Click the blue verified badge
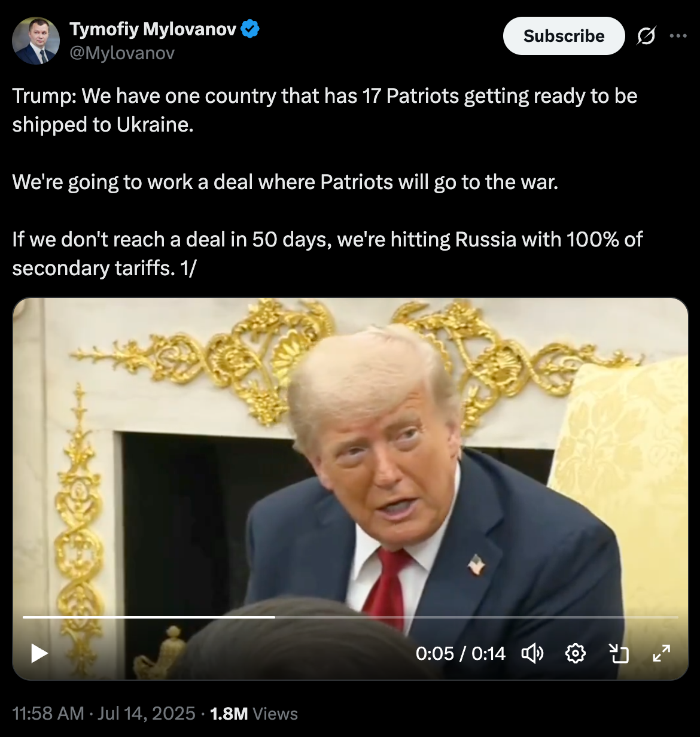 click(249, 28)
